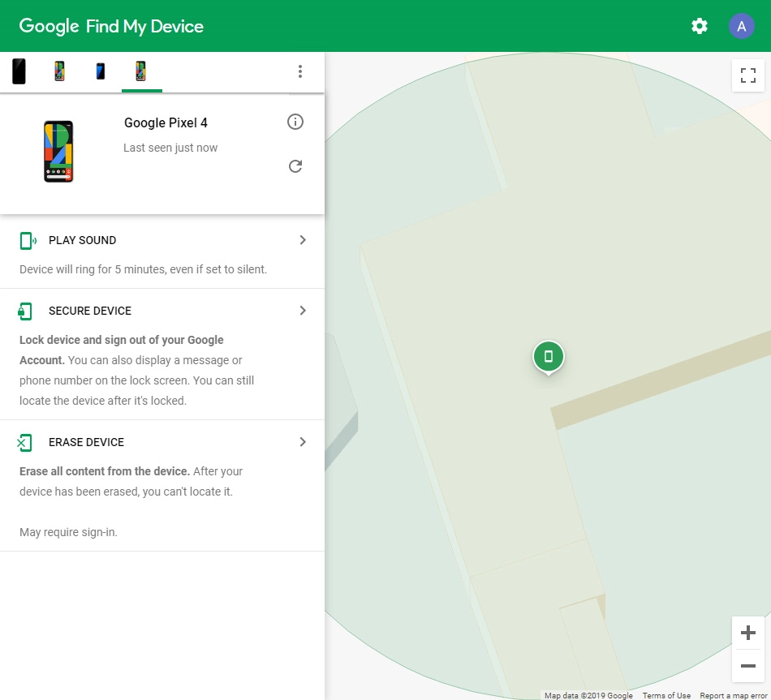Toggle fullscreen map view
This screenshot has width=771, height=700.
748,75
